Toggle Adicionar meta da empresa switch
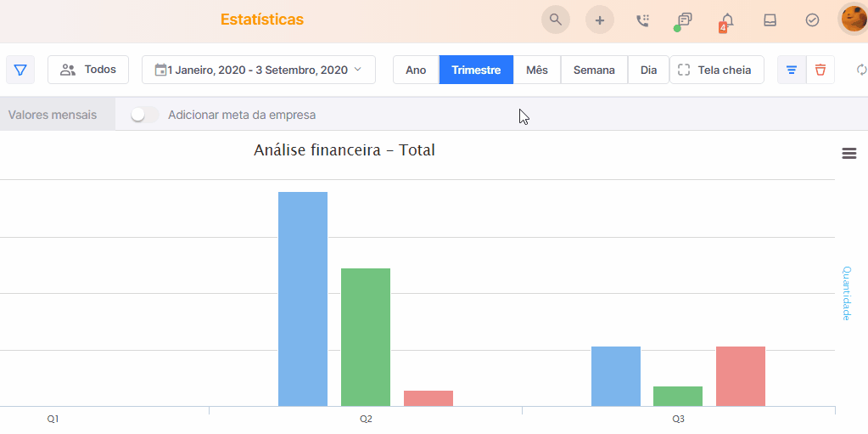 click(x=144, y=115)
